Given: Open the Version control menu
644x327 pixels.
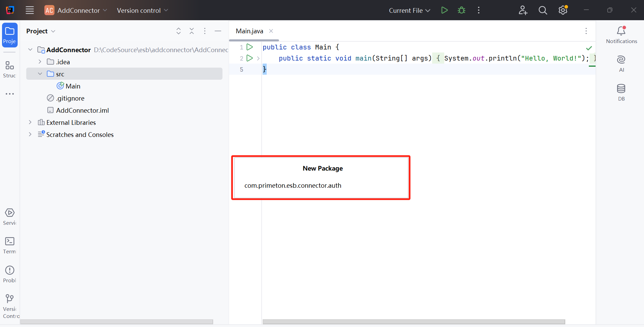Looking at the screenshot, I should pyautogui.click(x=142, y=10).
